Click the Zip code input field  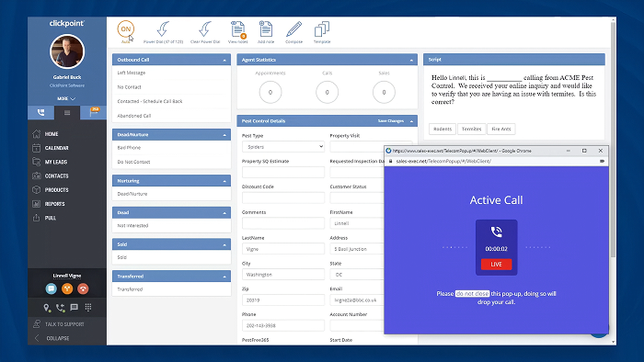(283, 300)
